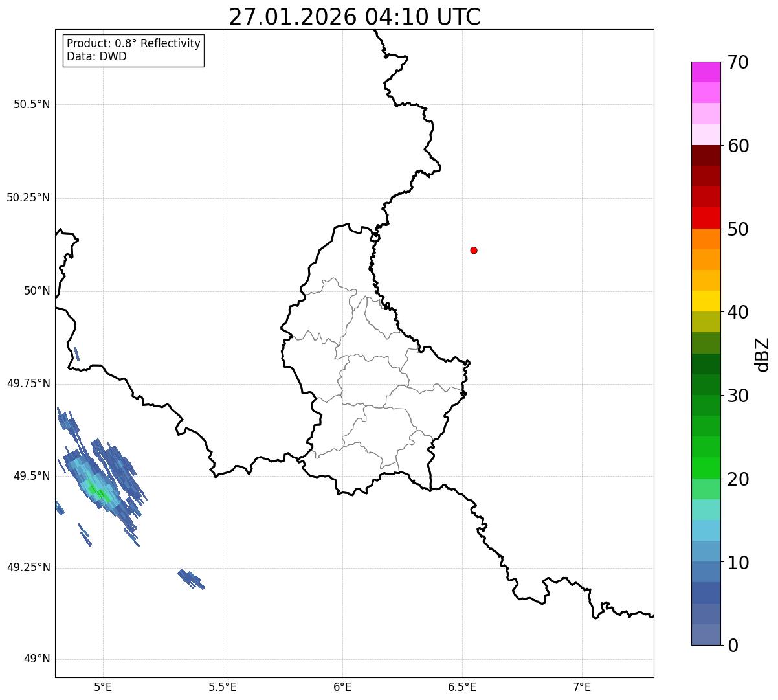Click the 5.5°E longitude label

[223, 687]
